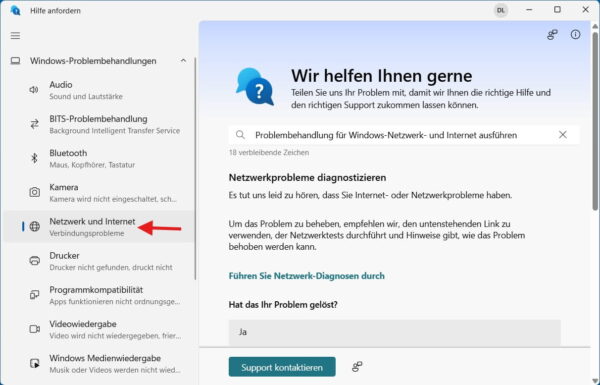Screen dimensions: 600x385
Task: Click the chat question-mark help graphic
Action: tap(254, 86)
